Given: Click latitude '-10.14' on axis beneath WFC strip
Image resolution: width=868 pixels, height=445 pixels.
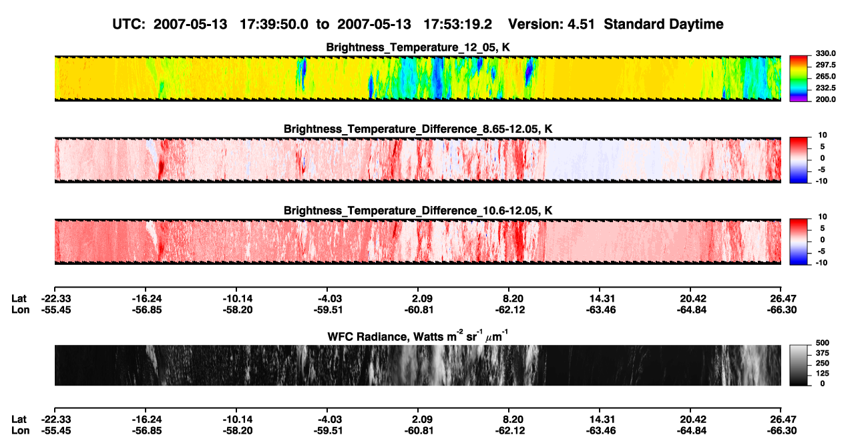Looking at the screenshot, I should click(238, 420).
